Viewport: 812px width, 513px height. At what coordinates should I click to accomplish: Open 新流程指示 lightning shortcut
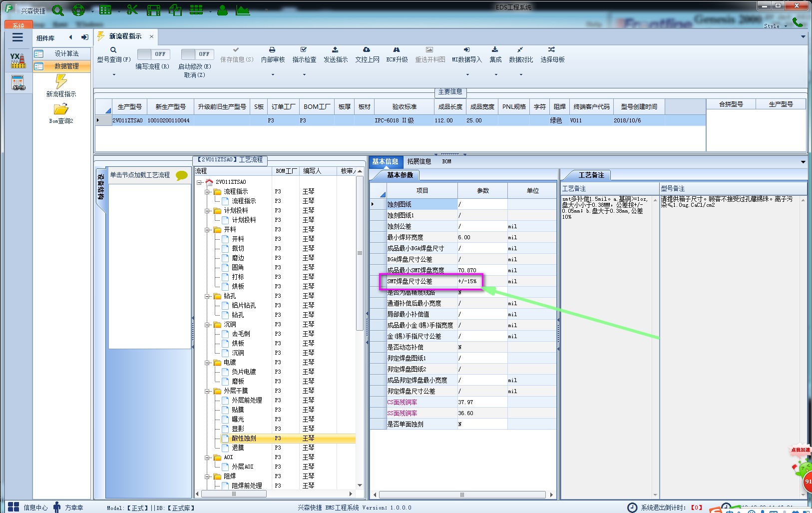[61, 85]
